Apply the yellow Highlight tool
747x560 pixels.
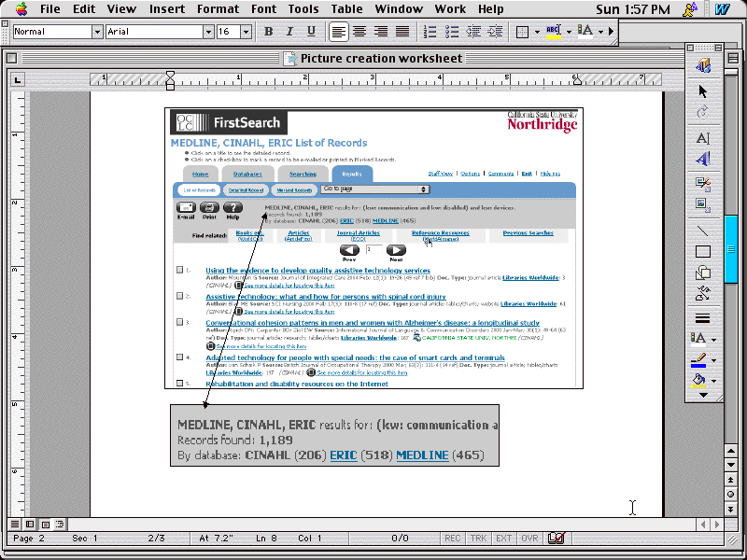point(553,32)
